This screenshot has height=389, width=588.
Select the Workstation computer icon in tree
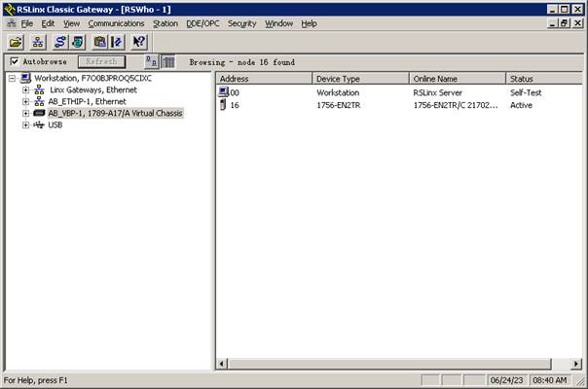[25, 78]
